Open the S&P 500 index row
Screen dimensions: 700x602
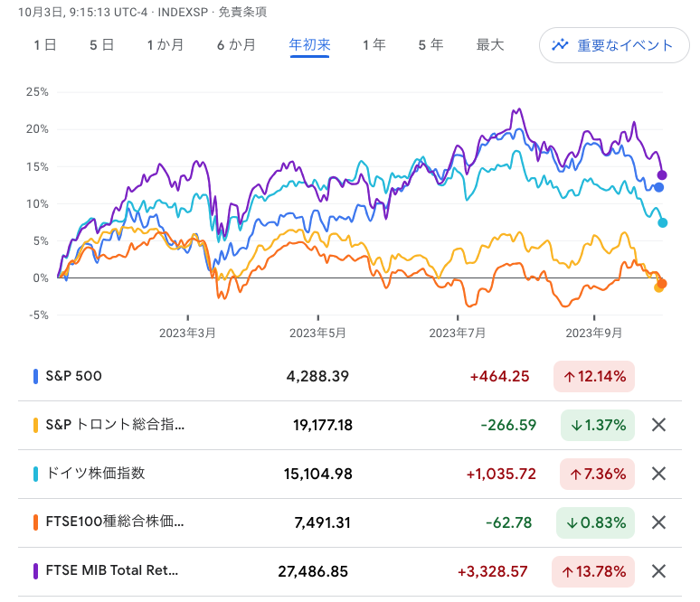350,376
